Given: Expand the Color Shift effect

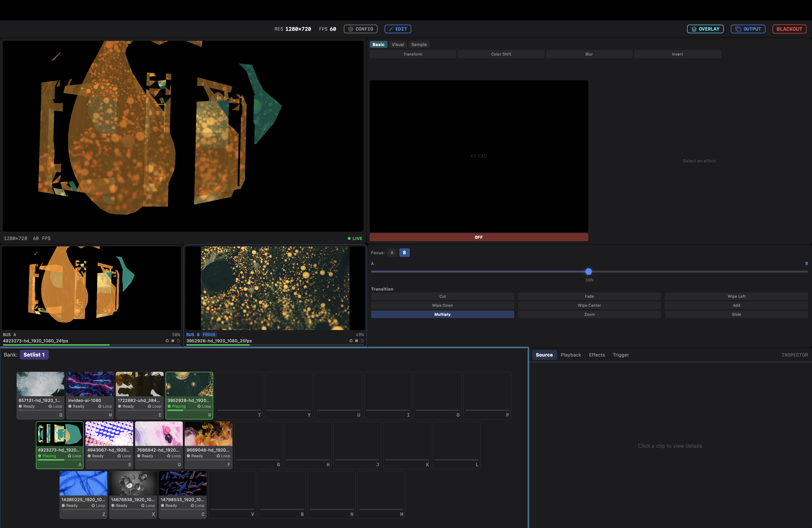Looking at the screenshot, I should click(x=501, y=54).
